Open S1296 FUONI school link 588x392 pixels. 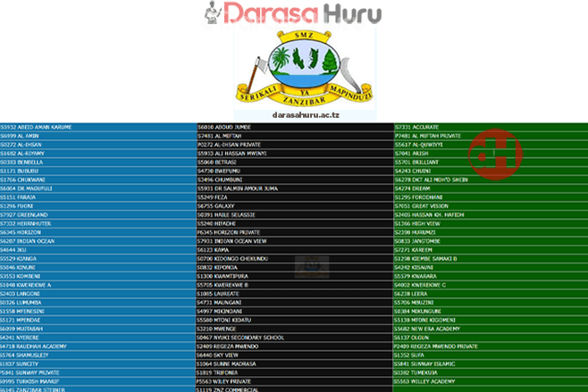coord(17,206)
